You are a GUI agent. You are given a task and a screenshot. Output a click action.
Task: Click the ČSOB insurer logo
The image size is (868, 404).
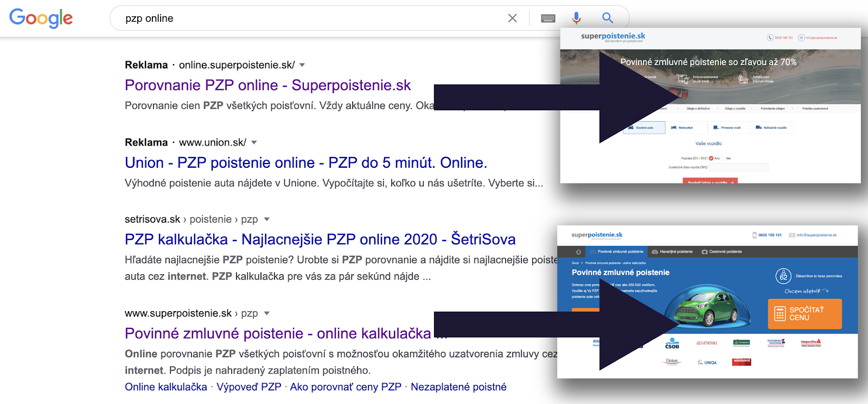click(x=672, y=344)
